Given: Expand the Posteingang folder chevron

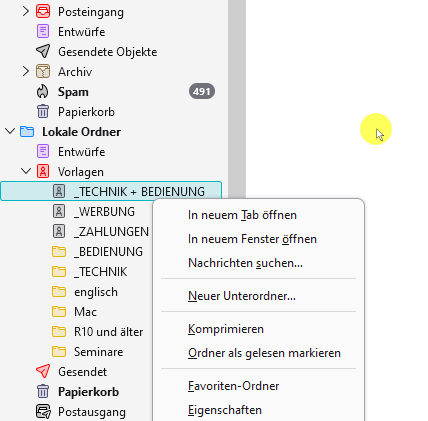Looking at the screenshot, I should click(26, 12).
